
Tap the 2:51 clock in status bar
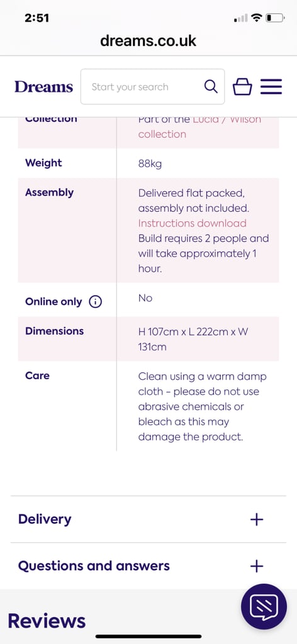click(36, 18)
